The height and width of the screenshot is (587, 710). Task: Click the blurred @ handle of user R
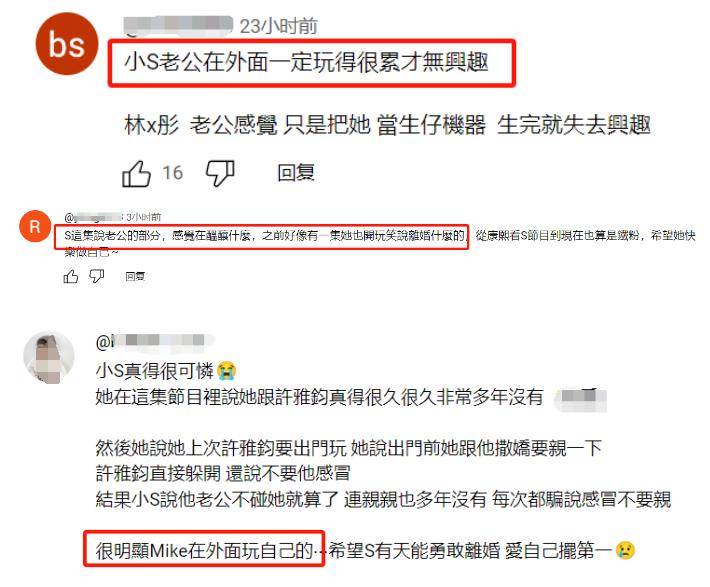pos(94,217)
